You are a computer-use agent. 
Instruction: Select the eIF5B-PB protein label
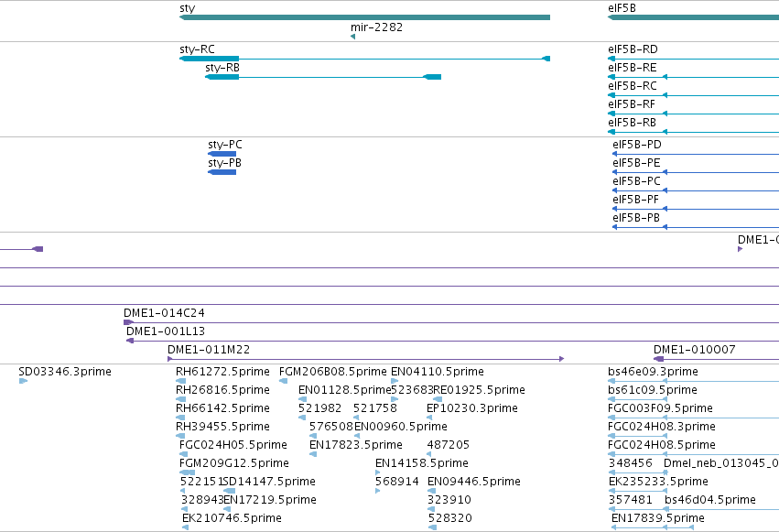[x=636, y=218]
